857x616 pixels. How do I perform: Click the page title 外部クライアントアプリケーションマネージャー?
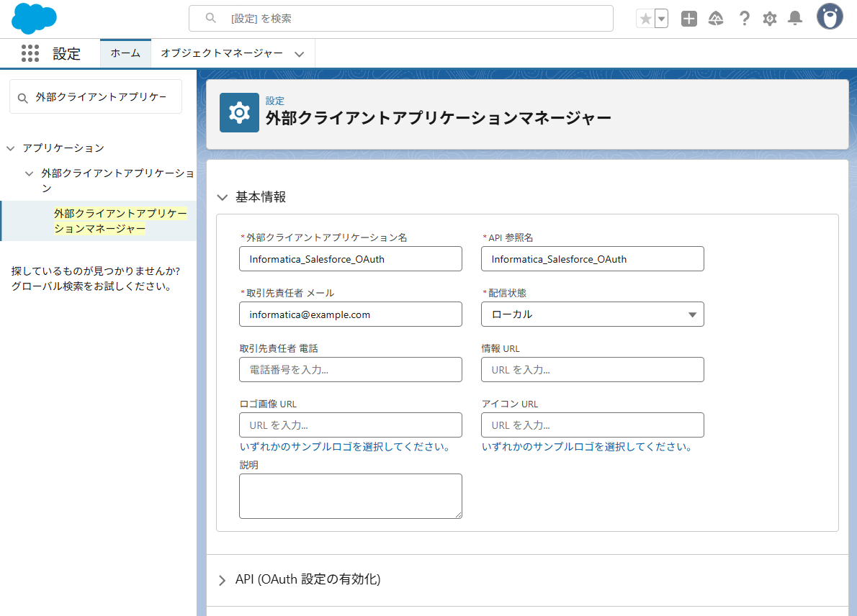pyautogui.click(x=439, y=118)
